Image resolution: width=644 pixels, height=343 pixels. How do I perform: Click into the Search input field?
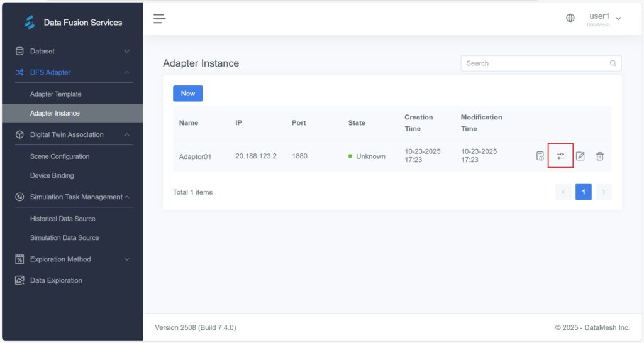[535, 63]
